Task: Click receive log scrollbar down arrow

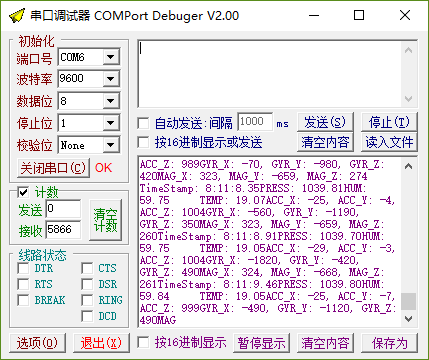Action: 409,319
